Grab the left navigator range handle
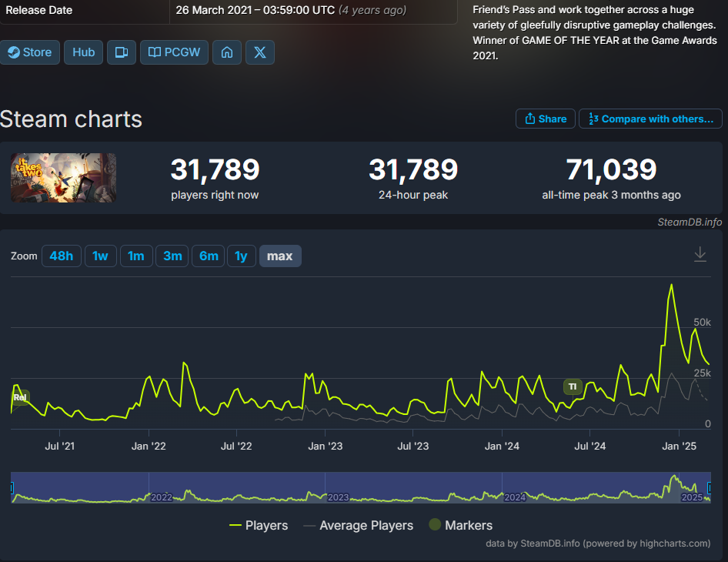 (x=12, y=487)
